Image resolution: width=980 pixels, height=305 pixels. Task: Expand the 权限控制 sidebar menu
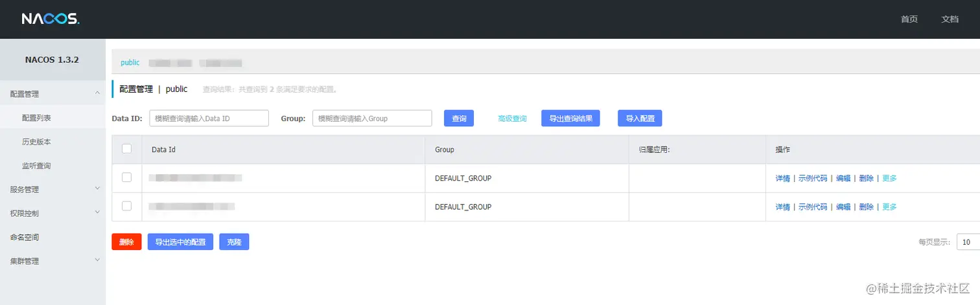click(52, 213)
